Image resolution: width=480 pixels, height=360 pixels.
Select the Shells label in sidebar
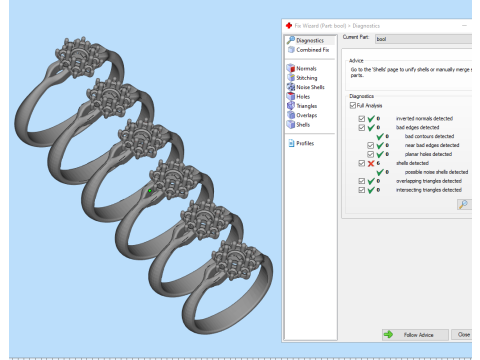303,125
